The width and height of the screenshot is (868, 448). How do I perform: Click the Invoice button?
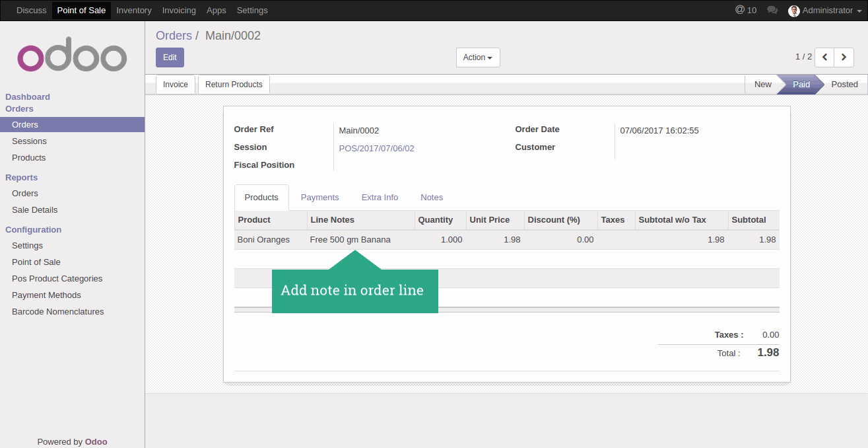(x=176, y=85)
